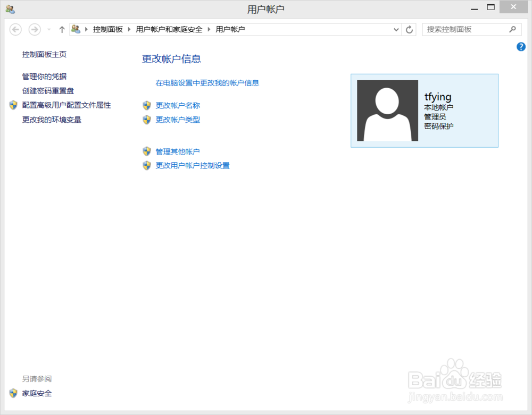Open 配置高级用户配置文件属性 link
This screenshot has width=532, height=415.
click(x=66, y=105)
